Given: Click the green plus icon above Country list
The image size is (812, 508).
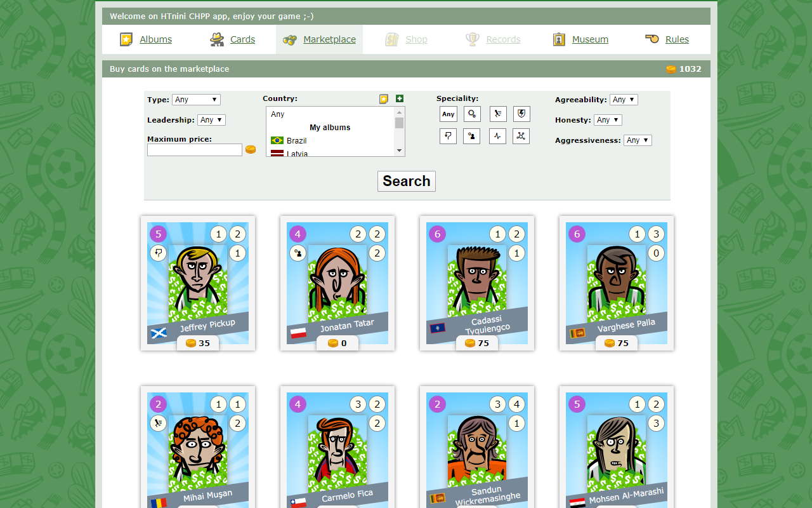Looking at the screenshot, I should (x=400, y=98).
